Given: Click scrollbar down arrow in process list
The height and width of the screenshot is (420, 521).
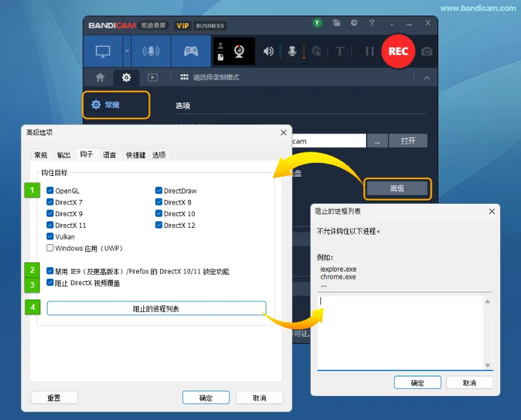Looking at the screenshot, I should (x=487, y=365).
